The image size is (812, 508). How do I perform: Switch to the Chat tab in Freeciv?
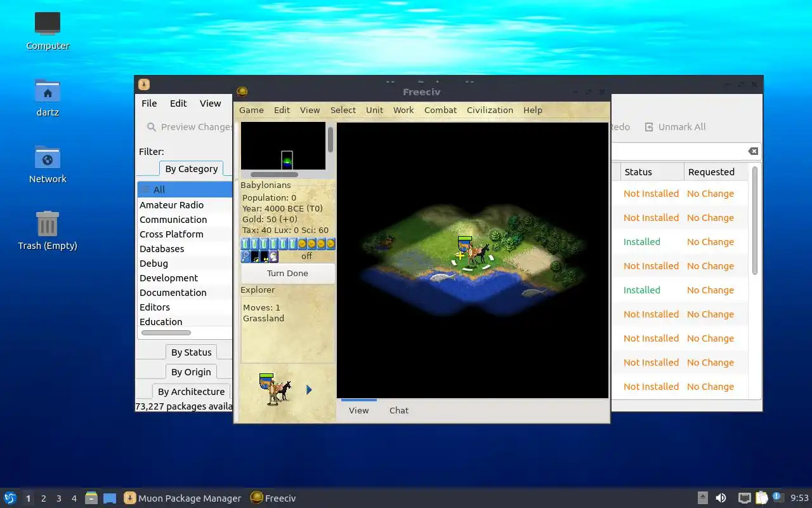pyautogui.click(x=399, y=410)
